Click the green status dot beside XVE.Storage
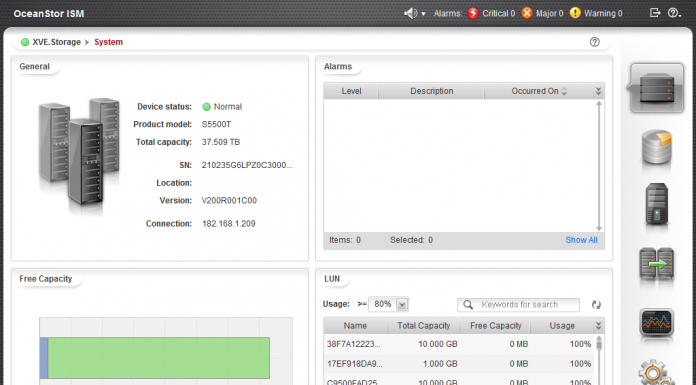Viewport: 696px width, 385px height. coord(25,42)
